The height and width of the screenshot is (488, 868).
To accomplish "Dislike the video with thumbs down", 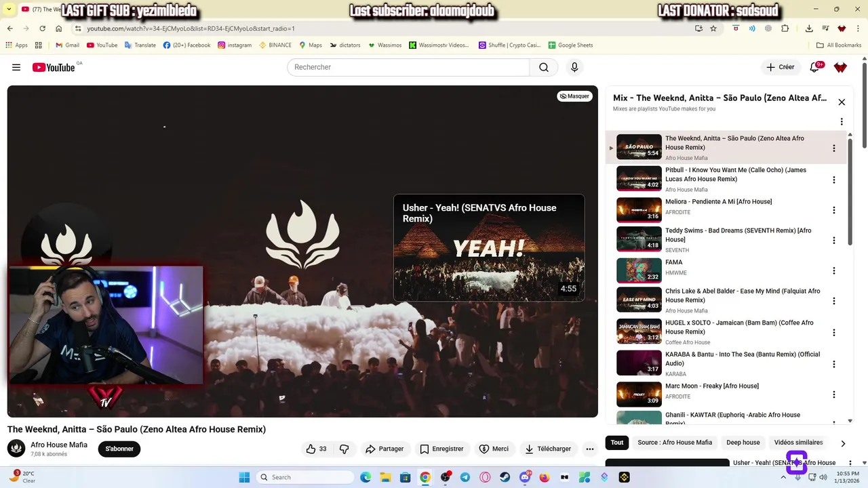I will (x=344, y=449).
